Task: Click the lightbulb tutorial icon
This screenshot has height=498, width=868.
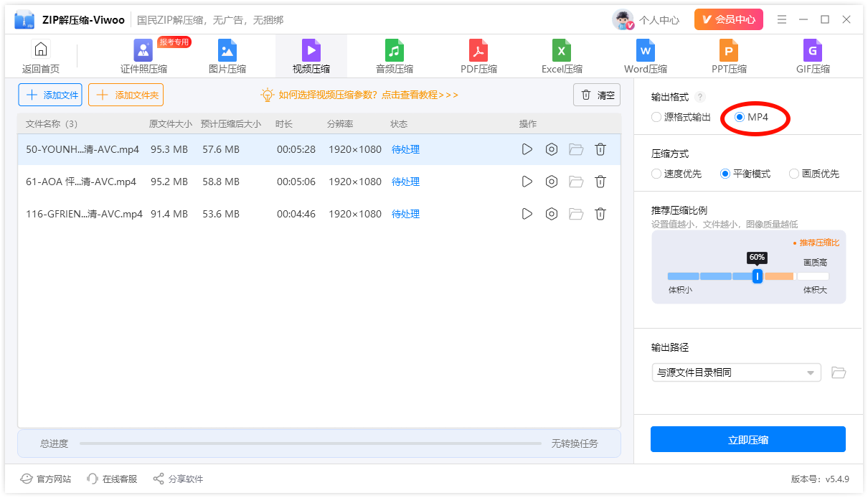Action: pyautogui.click(x=268, y=95)
